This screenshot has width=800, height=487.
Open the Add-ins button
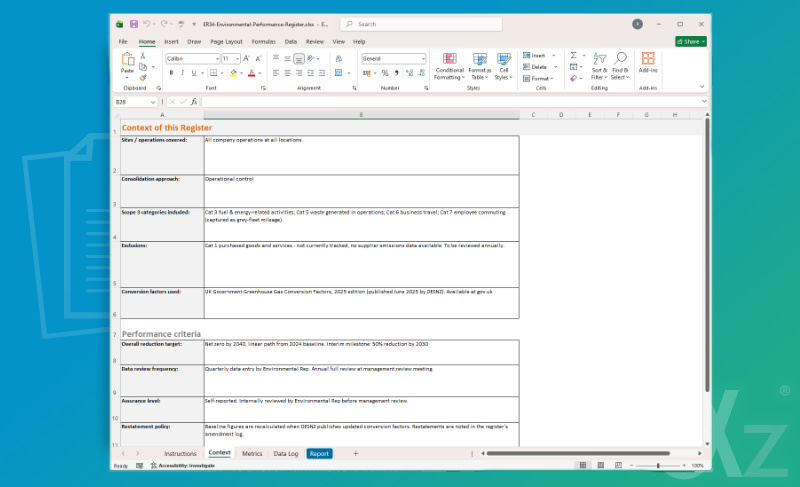pyautogui.click(x=648, y=63)
